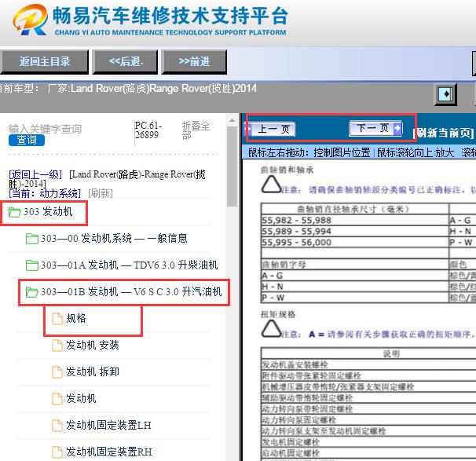Click the tree panel scrollbar thumb
This screenshot has height=461, width=476.
coord(233,166)
